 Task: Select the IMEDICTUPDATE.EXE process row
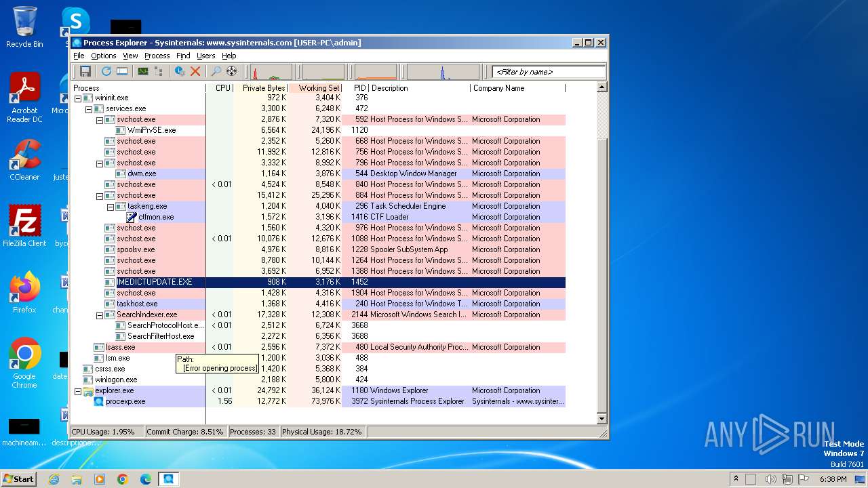(318, 282)
